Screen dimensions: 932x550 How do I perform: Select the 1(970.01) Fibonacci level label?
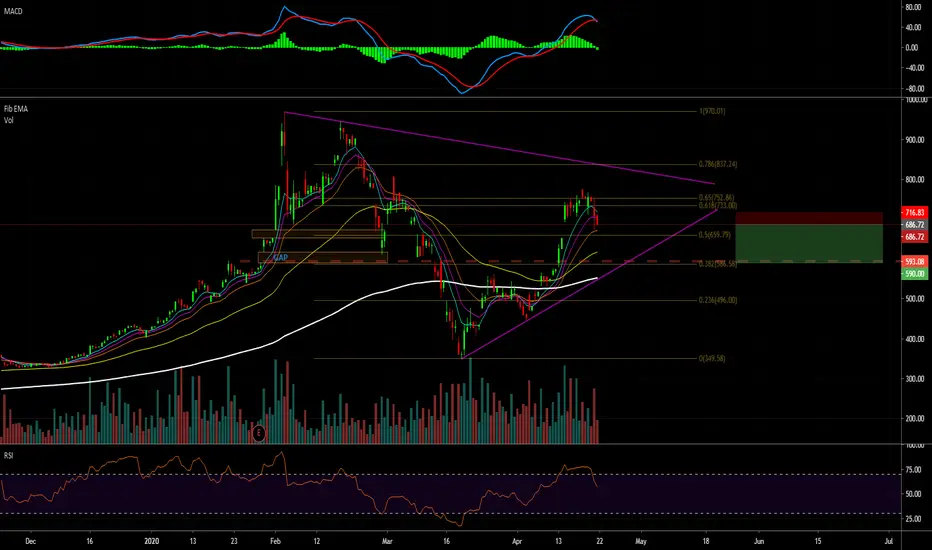pos(712,111)
